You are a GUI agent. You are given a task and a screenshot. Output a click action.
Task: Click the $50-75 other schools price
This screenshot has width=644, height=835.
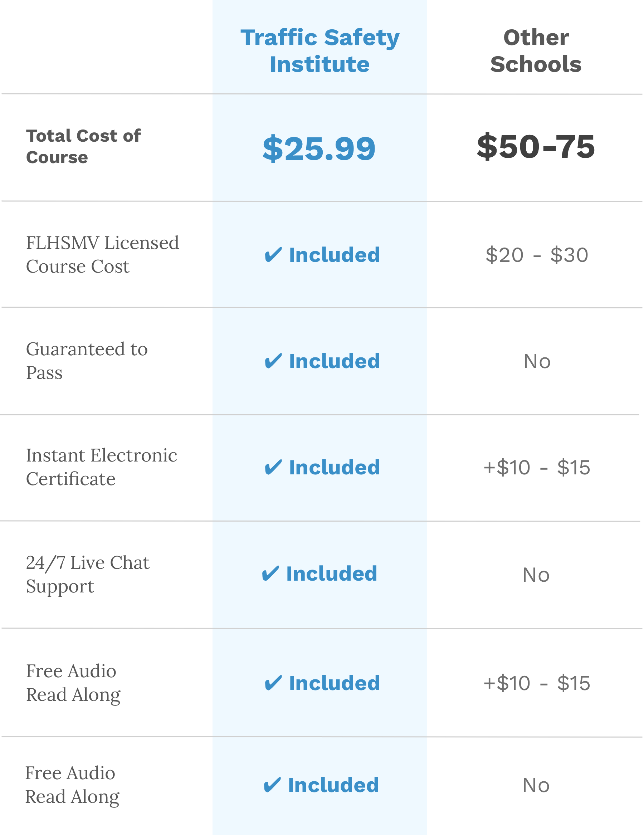pos(536,147)
